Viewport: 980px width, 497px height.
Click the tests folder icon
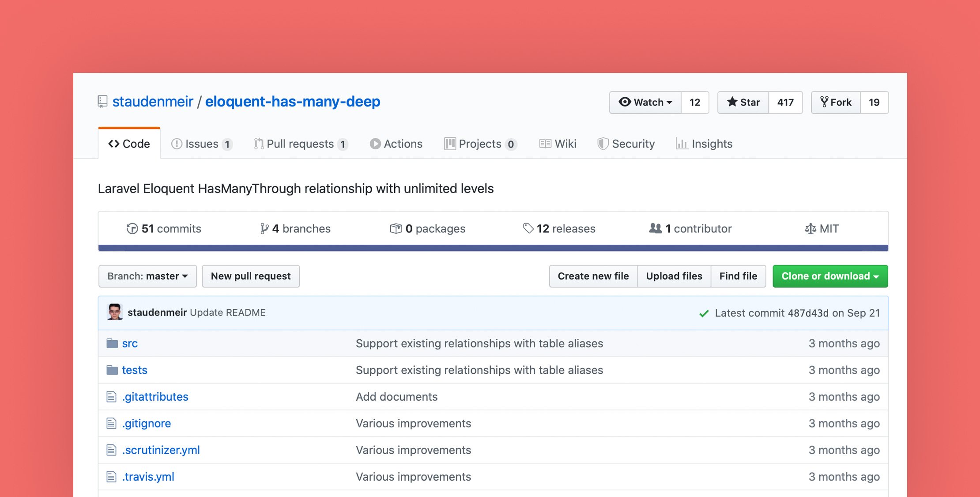click(112, 370)
